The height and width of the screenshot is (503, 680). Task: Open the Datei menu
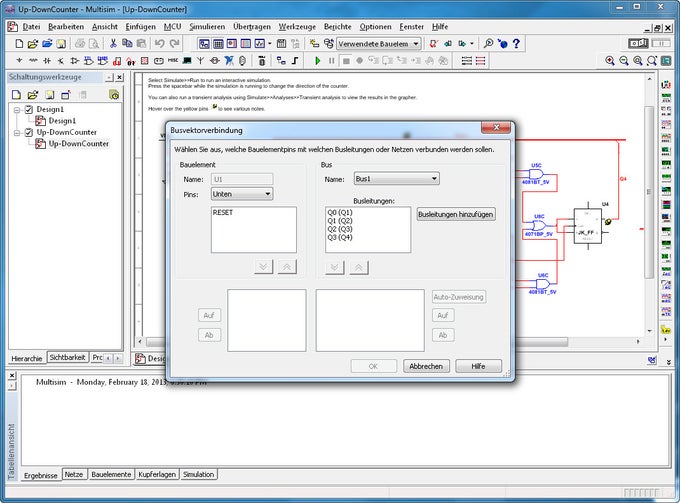click(31, 26)
